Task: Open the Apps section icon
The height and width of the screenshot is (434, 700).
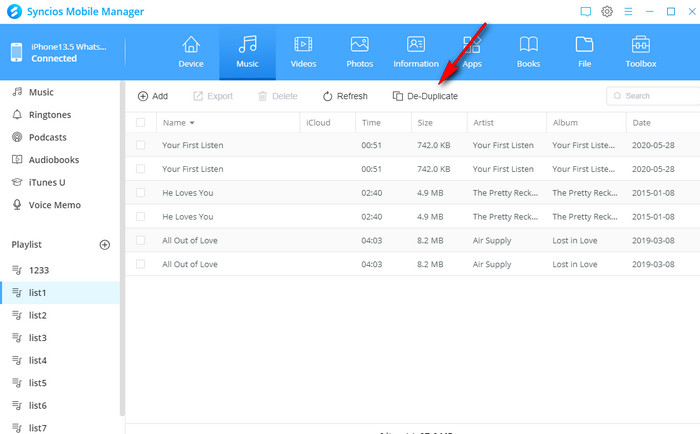Action: (x=472, y=45)
